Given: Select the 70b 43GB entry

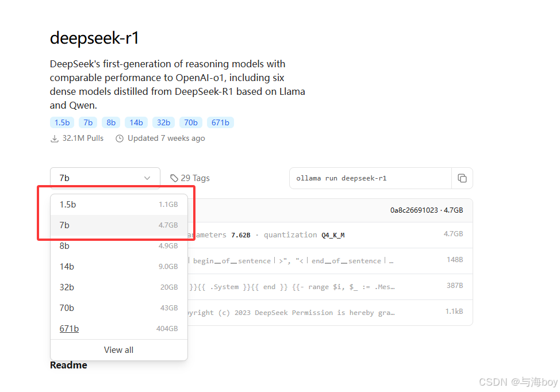Looking at the screenshot, I should [119, 308].
